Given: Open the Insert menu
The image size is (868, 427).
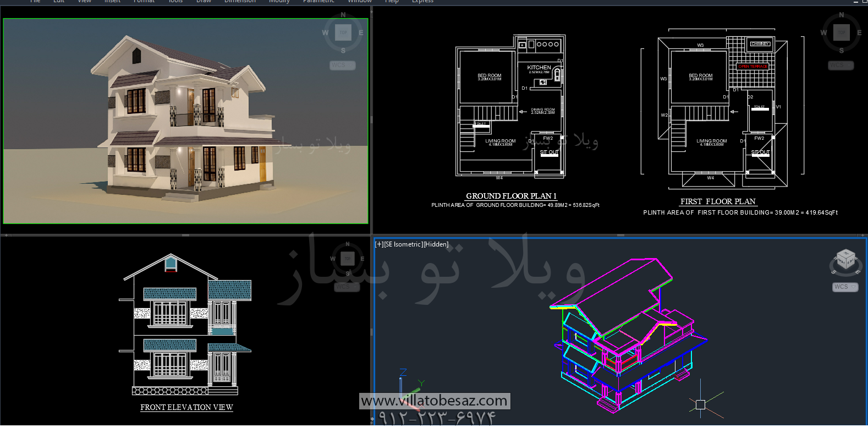Looking at the screenshot, I should pos(112,2).
